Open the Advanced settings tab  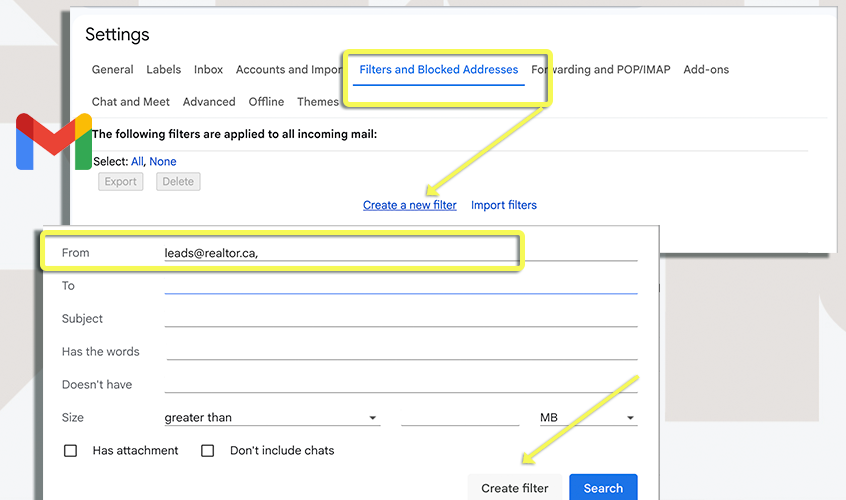tap(209, 102)
